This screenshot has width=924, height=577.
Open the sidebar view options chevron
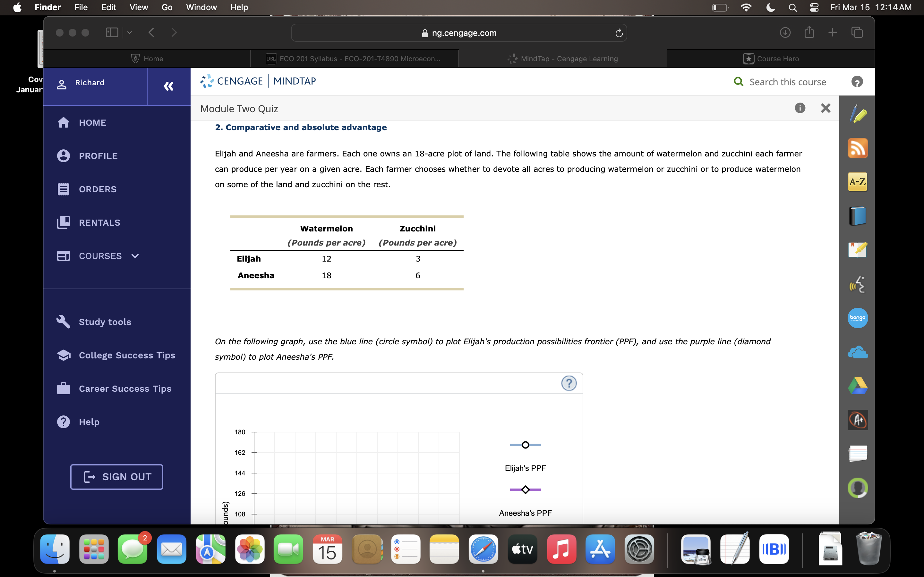click(x=129, y=32)
